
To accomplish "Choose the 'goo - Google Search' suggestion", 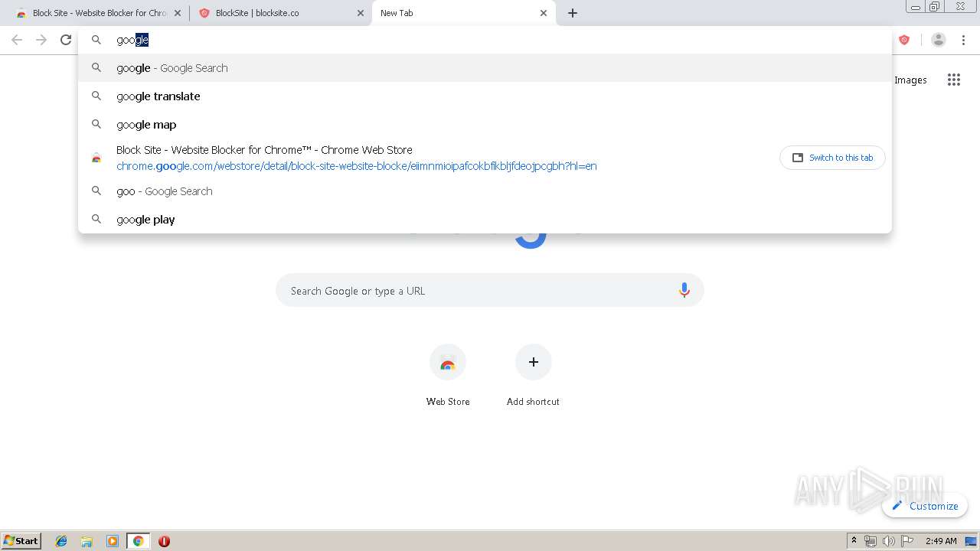I will coord(485,191).
